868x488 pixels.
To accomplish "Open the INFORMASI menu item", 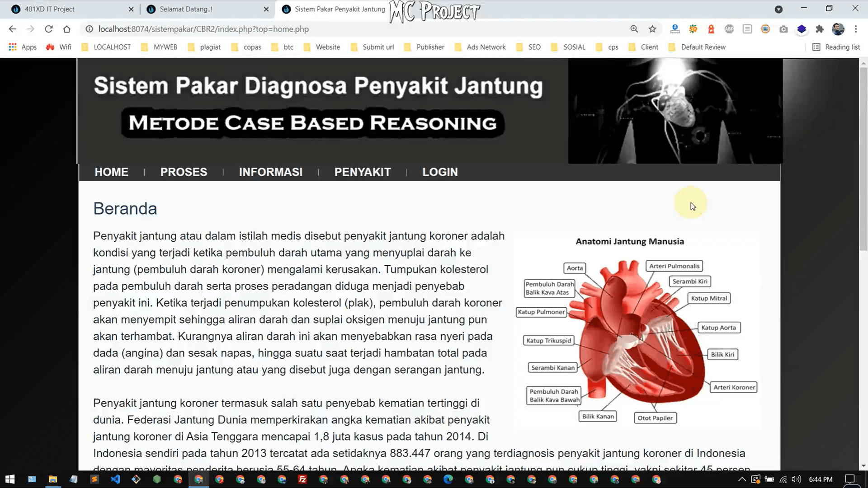I will pos(271,172).
